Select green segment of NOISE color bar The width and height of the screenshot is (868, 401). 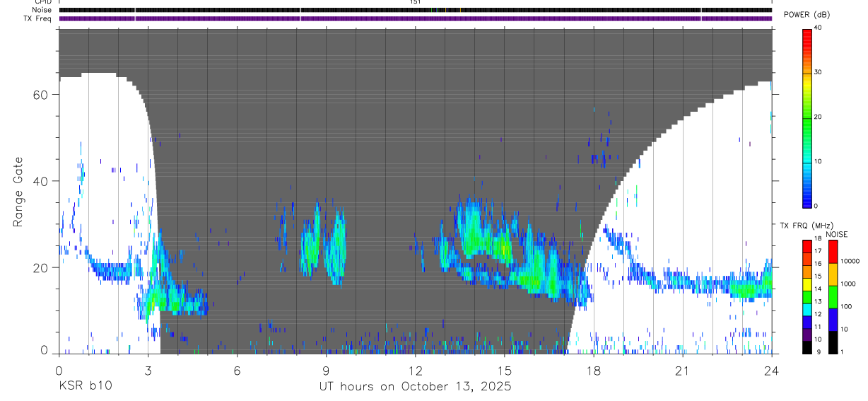833,297
